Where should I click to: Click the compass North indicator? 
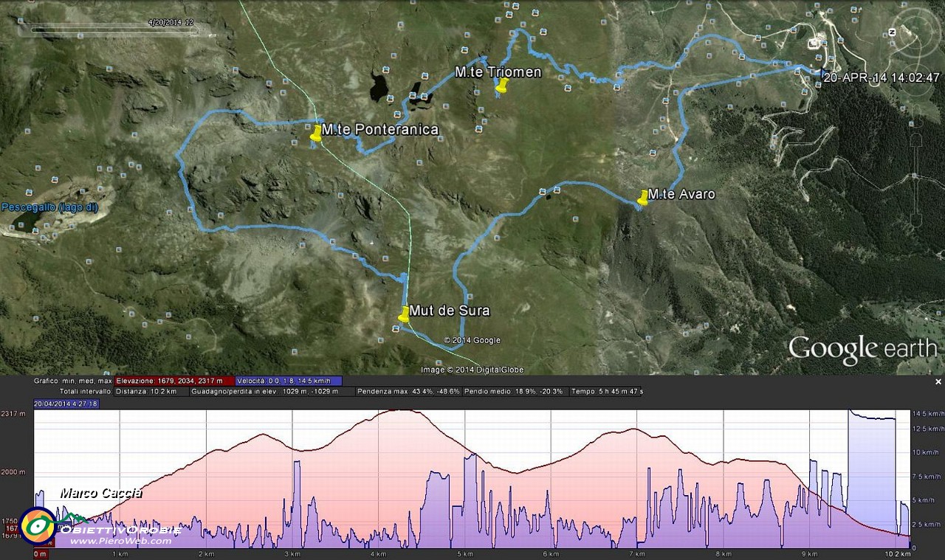point(892,32)
